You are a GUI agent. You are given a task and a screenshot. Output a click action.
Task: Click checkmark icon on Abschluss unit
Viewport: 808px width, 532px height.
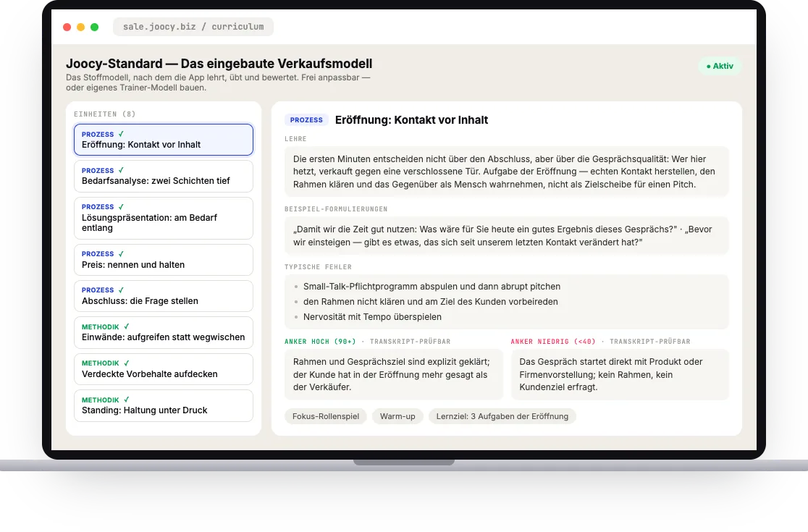[121, 290]
